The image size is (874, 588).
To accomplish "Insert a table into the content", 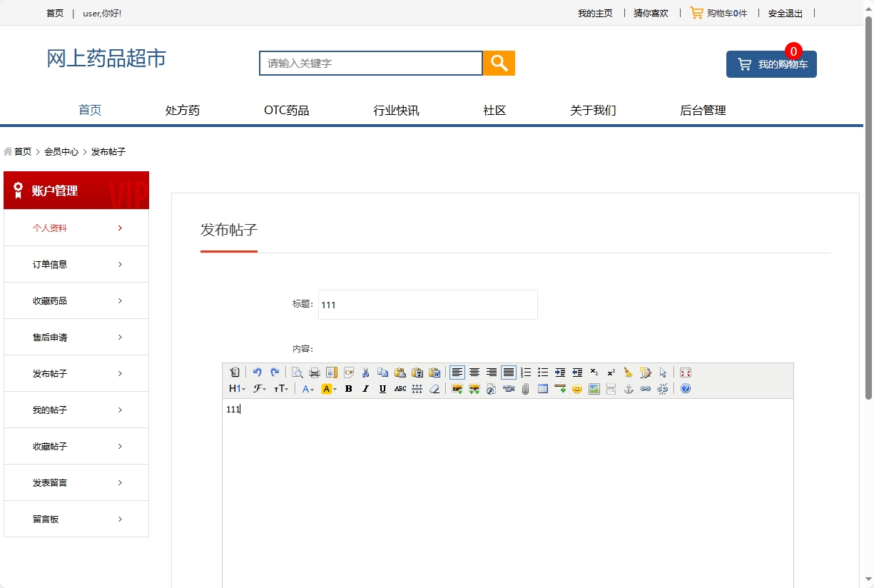I will (542, 388).
